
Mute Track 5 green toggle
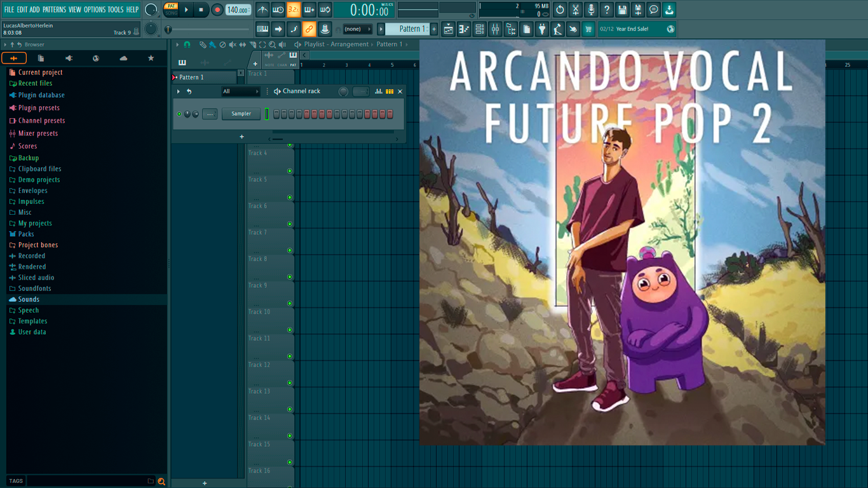point(290,197)
